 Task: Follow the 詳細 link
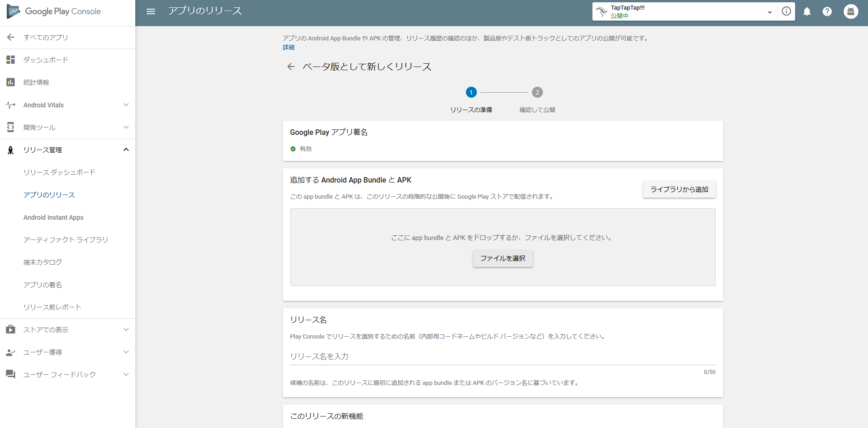288,47
